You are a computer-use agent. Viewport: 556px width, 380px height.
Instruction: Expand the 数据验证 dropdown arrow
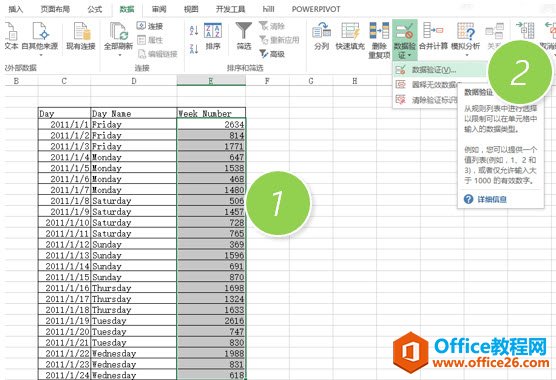click(409, 55)
